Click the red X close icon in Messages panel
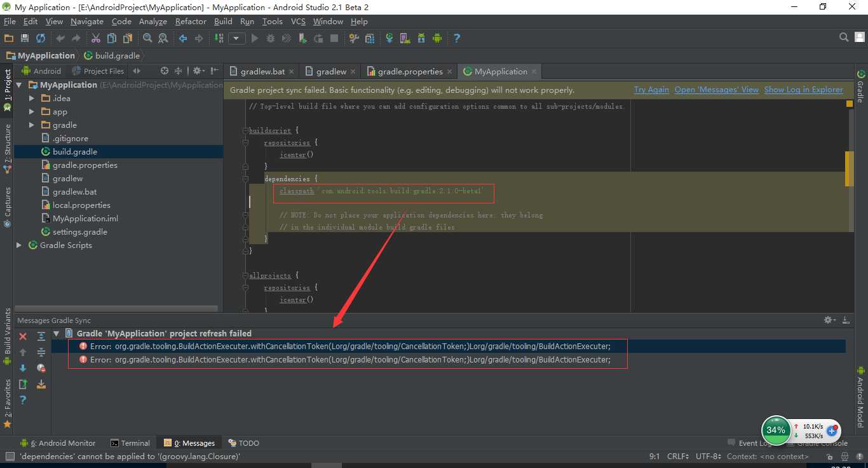 [x=23, y=336]
